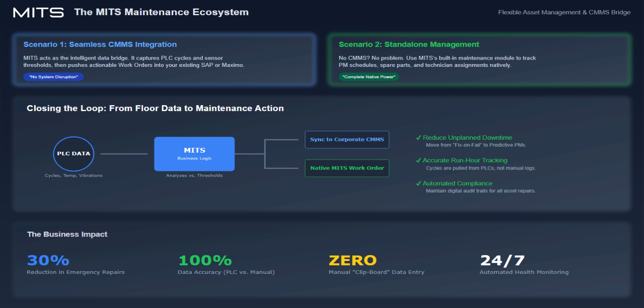Click "The Business Impact" heading
The height and width of the screenshot is (308, 644).
coord(67,234)
